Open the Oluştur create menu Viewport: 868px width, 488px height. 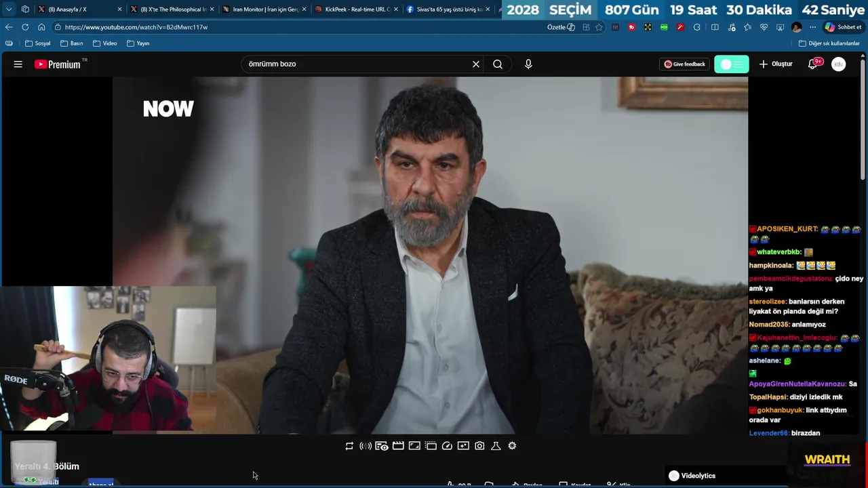tap(776, 64)
